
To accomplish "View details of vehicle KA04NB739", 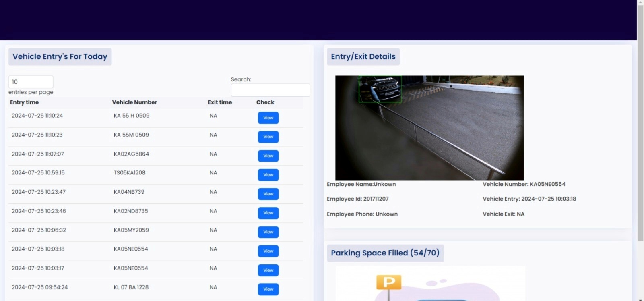I will pyautogui.click(x=268, y=194).
